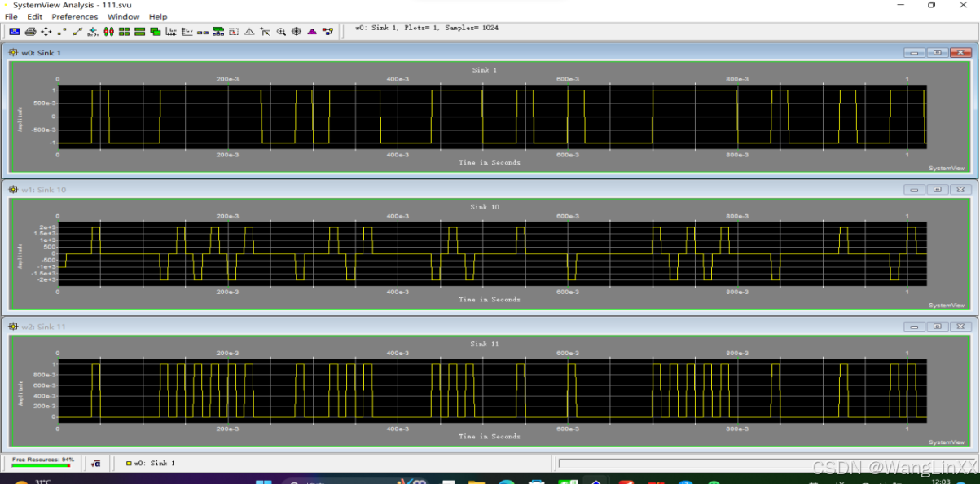Click the DxDy differential cursor icon
980x484 pixels.
point(93,32)
